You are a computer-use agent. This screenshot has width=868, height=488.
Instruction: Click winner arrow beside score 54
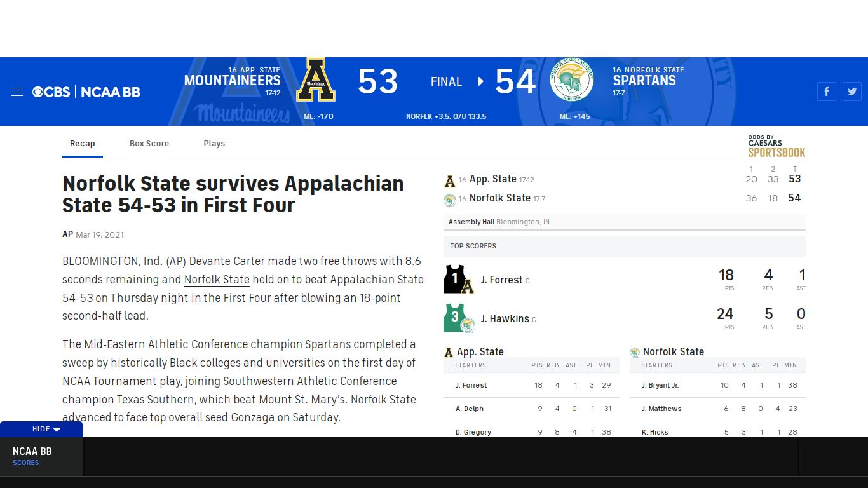click(x=480, y=81)
